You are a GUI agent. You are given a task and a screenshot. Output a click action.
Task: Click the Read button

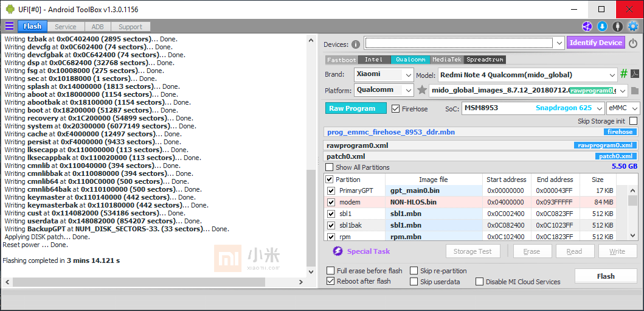click(x=574, y=251)
